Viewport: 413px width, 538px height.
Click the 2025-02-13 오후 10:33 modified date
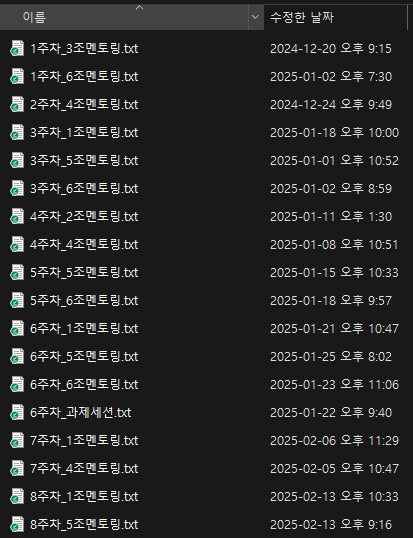coord(334,496)
